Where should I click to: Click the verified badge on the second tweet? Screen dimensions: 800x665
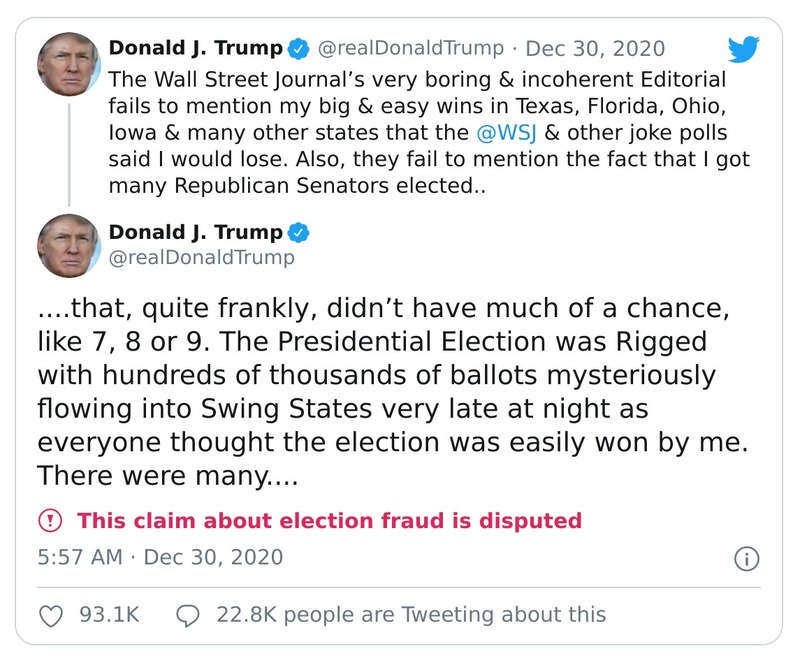[x=299, y=230]
